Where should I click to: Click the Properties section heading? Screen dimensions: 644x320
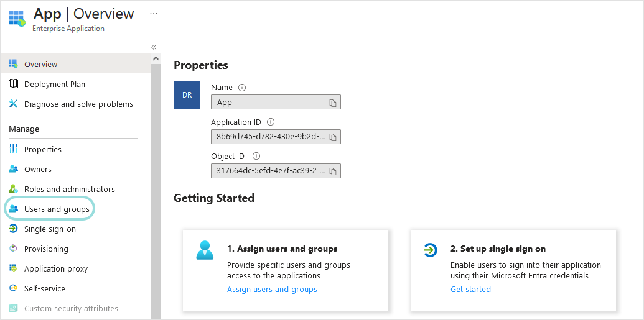pyautogui.click(x=201, y=65)
